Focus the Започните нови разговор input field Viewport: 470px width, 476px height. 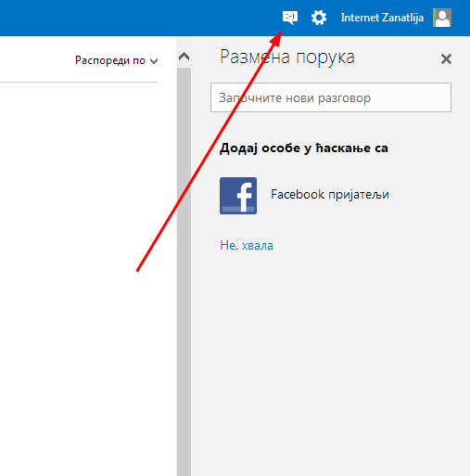pyautogui.click(x=331, y=97)
